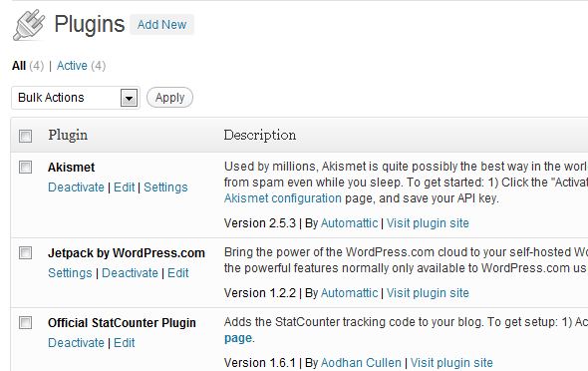Click the 'Jetpack by WordPress.com' plugin name
This screenshot has width=588, height=371.
[127, 253]
